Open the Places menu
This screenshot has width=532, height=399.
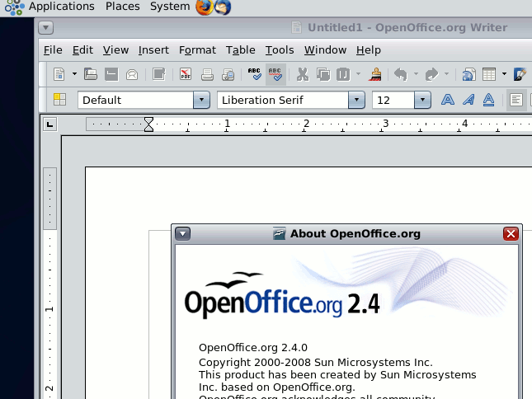pyautogui.click(x=122, y=6)
